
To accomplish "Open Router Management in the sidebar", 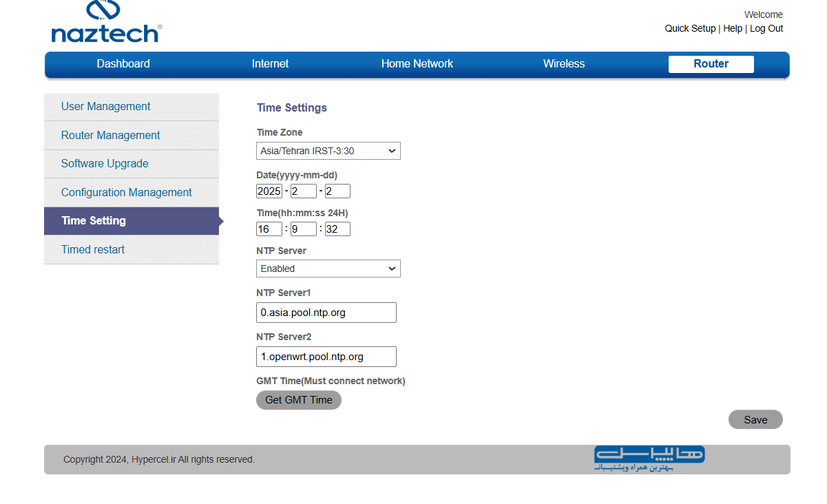I will pyautogui.click(x=110, y=136).
